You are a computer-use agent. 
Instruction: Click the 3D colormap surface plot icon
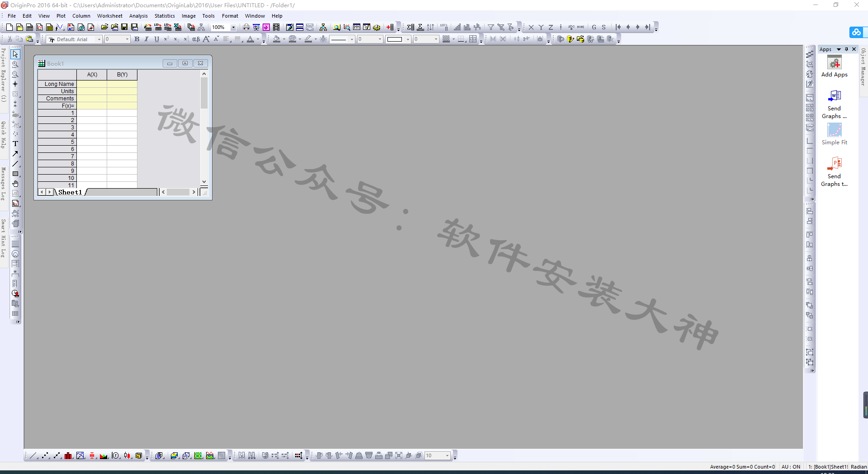click(x=174, y=455)
